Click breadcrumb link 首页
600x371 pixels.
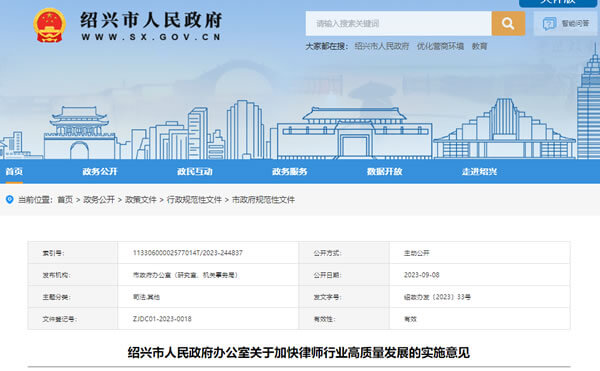[65, 200]
